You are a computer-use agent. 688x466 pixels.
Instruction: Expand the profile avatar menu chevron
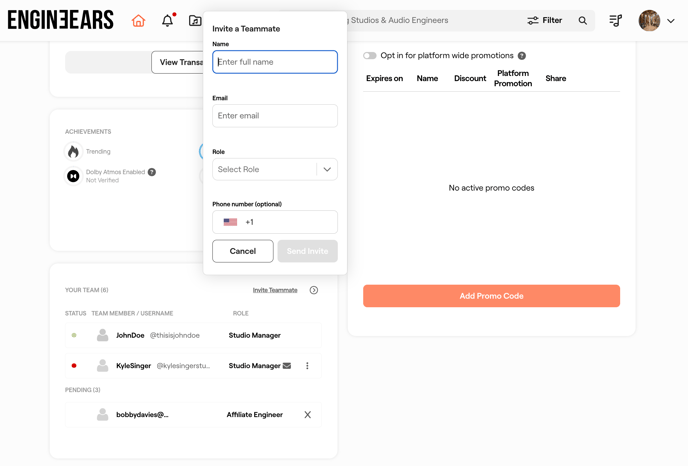[671, 21]
